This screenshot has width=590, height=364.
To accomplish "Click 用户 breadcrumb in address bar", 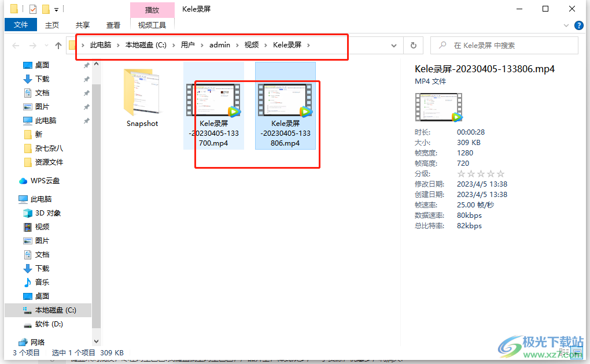I will click(x=187, y=45).
